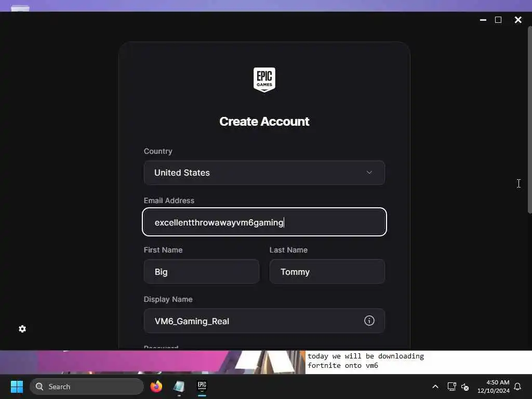Click the Last Name field containing Tommy
The image size is (532, 399).
click(x=327, y=271)
